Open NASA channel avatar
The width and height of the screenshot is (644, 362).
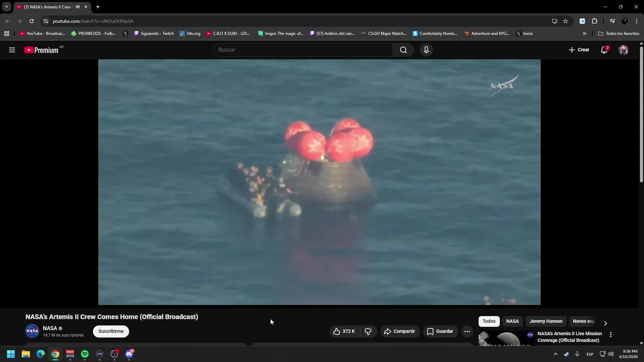pyautogui.click(x=32, y=331)
